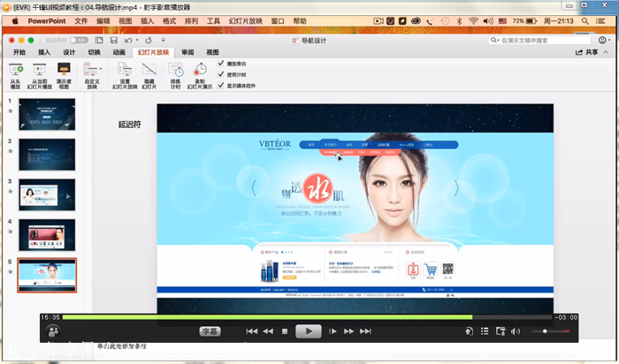
Task: Click the 从头播放 (Play from Start) icon
Action: pyautogui.click(x=15, y=70)
